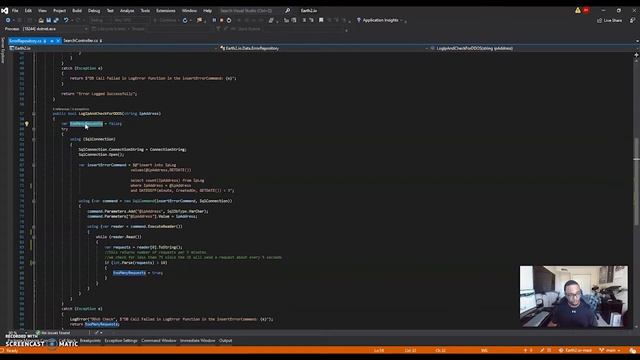Click the Visual Studio logo icon
The image size is (640, 360).
pos(4,11)
